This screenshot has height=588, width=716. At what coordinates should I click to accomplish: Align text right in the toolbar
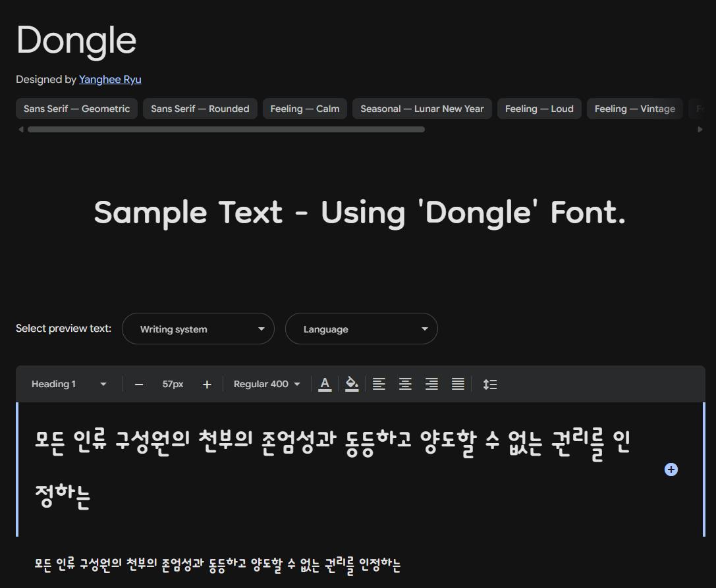(431, 384)
